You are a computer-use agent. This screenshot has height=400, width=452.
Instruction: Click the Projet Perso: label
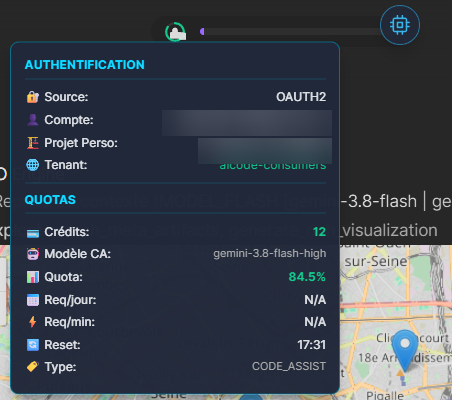pos(81,143)
